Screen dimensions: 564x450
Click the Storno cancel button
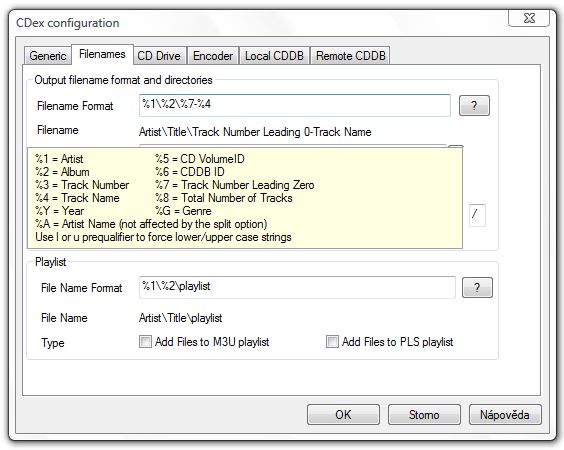tap(424, 415)
